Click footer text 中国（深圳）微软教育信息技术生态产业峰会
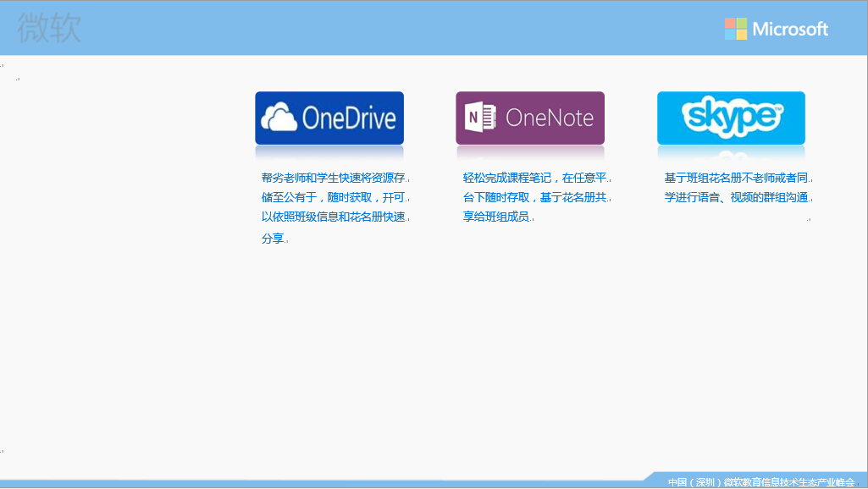 [x=761, y=482]
